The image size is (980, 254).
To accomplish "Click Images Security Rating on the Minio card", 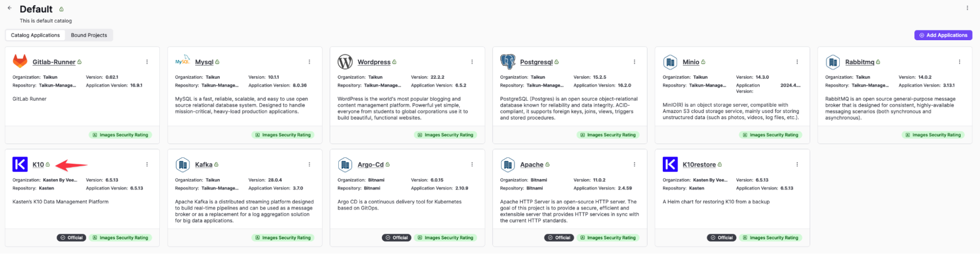I will pos(770,135).
